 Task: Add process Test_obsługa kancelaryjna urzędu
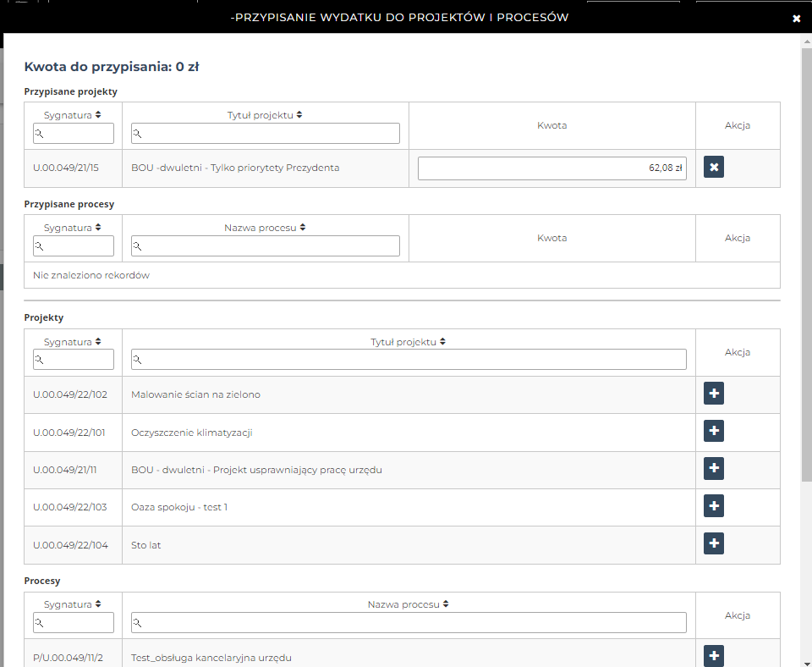pos(714,655)
